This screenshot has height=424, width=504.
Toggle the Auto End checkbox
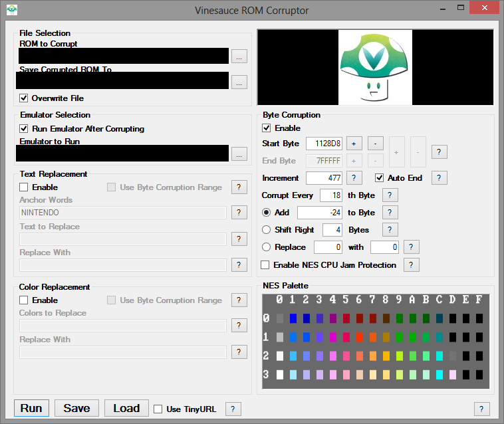click(x=379, y=177)
